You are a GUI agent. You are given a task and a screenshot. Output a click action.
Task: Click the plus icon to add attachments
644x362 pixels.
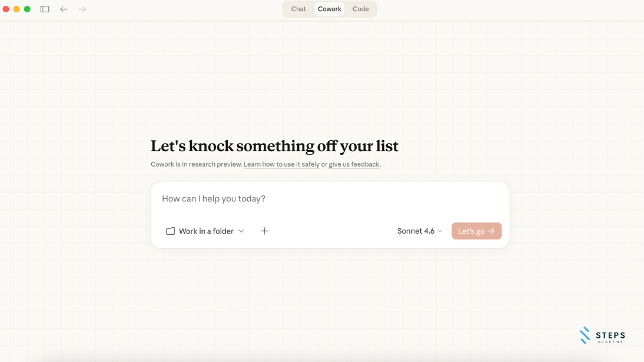[265, 231]
